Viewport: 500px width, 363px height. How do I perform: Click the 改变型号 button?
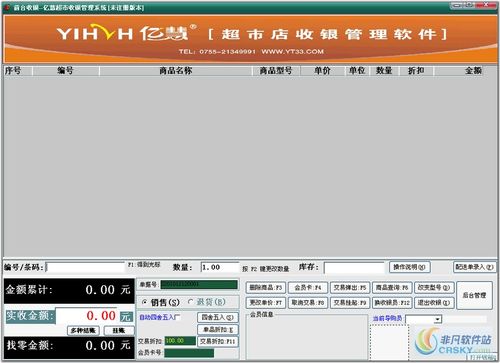pos(434,287)
